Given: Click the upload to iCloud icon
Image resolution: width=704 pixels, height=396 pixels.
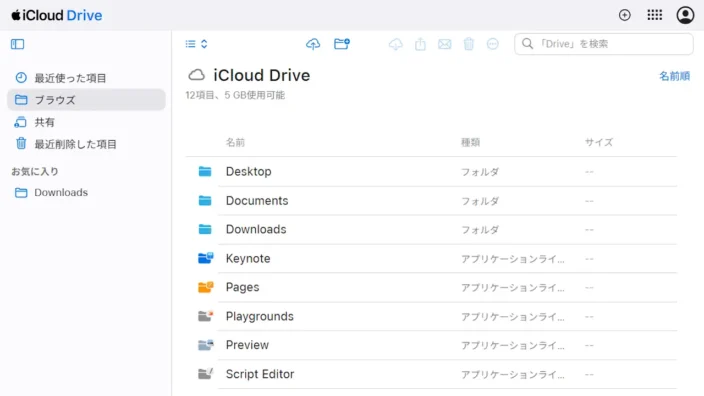Looking at the screenshot, I should pyautogui.click(x=313, y=44).
